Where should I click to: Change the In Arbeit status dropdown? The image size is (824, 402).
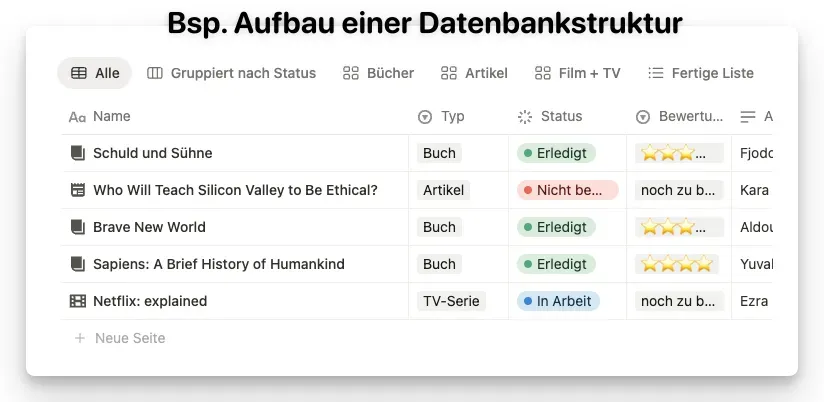(x=559, y=301)
